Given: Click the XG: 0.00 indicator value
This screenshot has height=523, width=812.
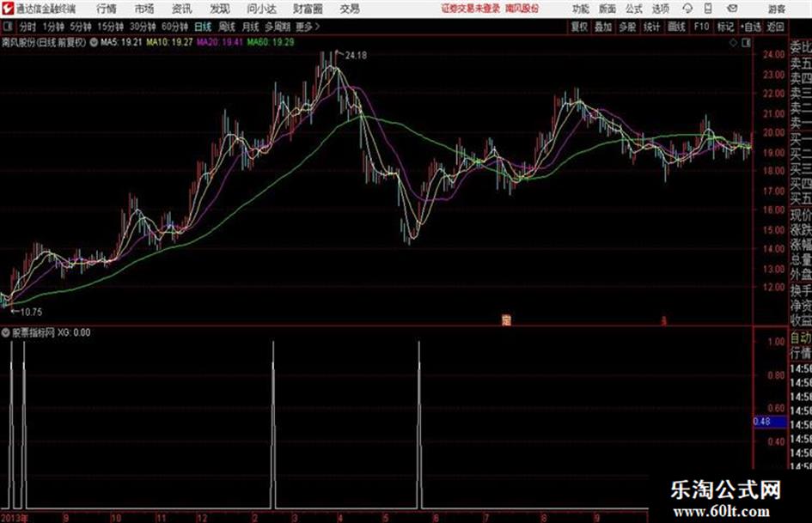Looking at the screenshot, I should coord(74,332).
